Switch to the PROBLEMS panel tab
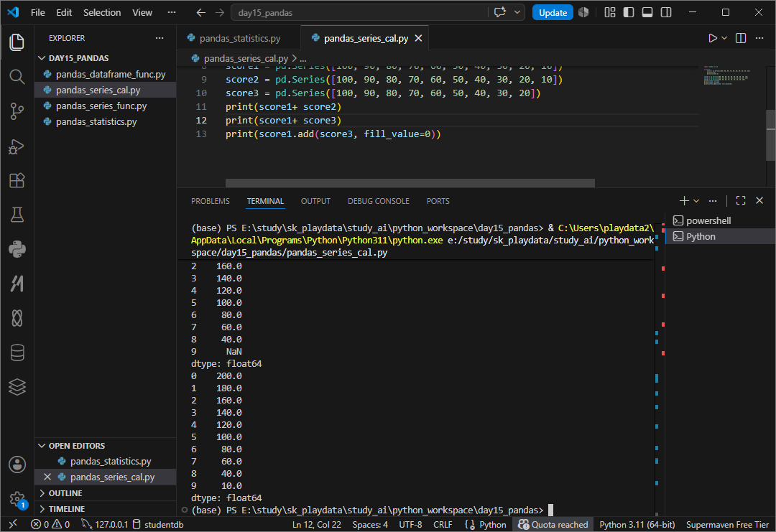The height and width of the screenshot is (532, 776). tap(211, 201)
